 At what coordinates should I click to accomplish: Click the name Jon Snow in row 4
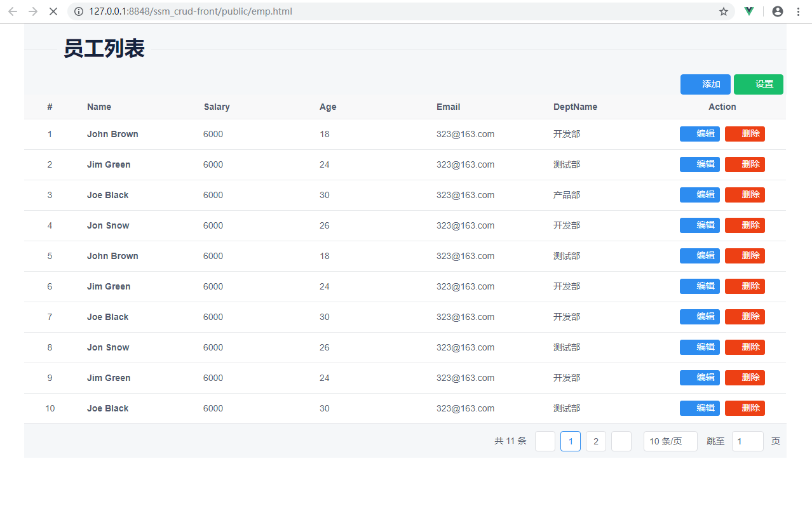coord(108,225)
